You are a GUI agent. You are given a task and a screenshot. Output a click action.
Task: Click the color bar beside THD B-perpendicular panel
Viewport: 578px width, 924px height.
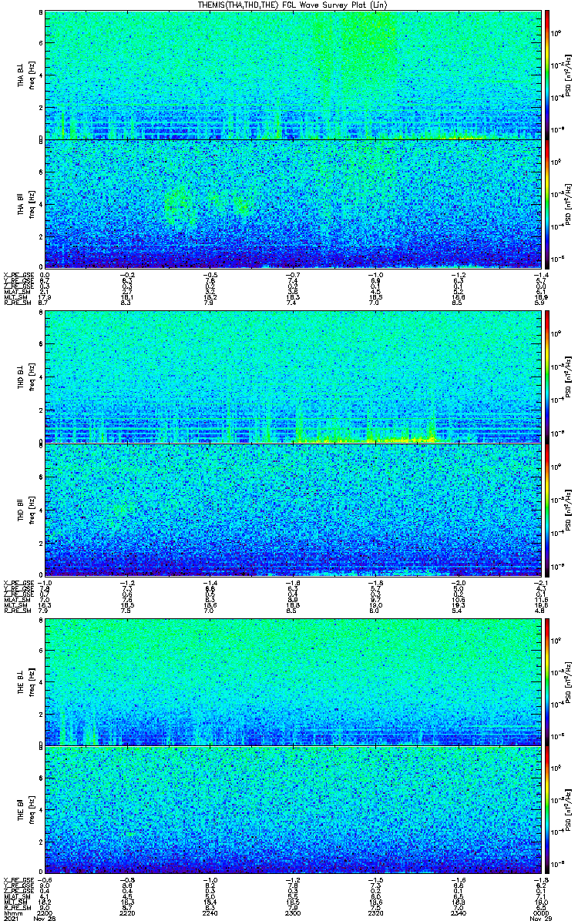548,377
